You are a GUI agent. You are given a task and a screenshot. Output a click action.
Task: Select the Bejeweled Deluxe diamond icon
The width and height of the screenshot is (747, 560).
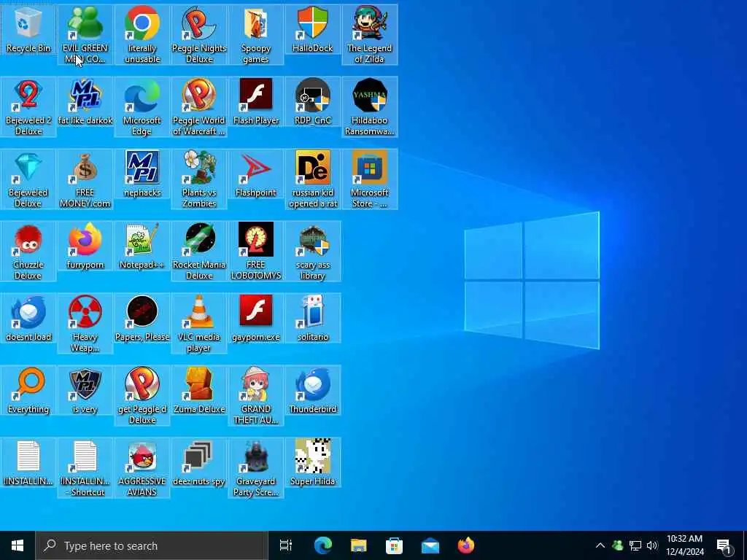[28, 179]
